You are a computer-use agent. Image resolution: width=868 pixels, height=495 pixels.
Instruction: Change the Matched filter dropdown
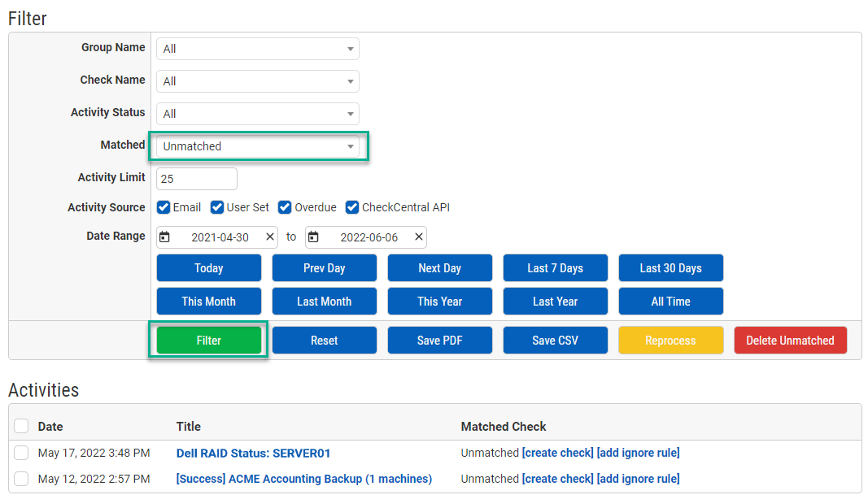click(x=257, y=146)
